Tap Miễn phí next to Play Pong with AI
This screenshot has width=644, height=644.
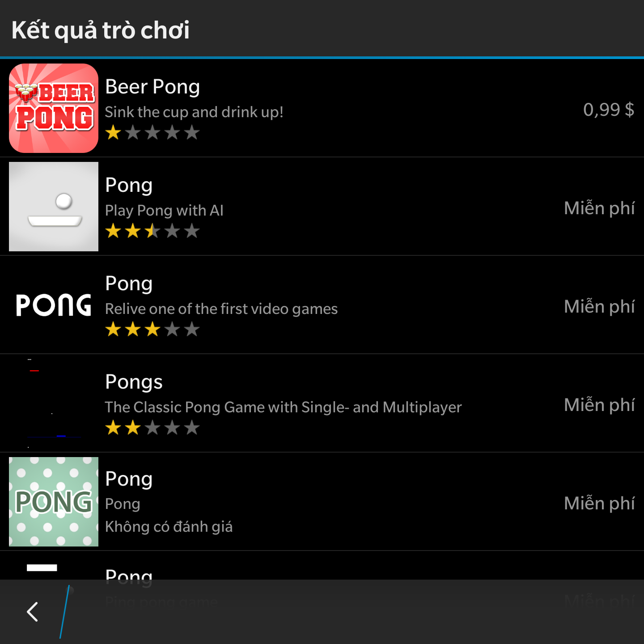(x=599, y=208)
